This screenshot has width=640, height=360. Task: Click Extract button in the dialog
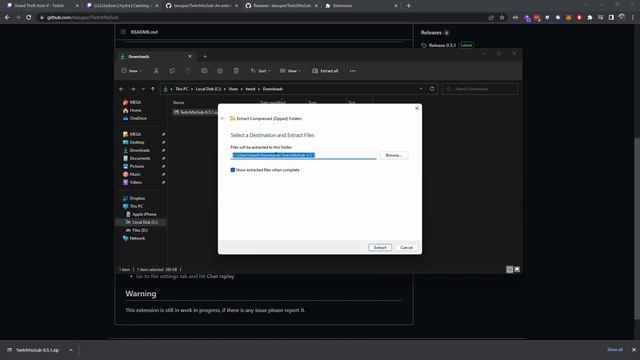tap(380, 247)
